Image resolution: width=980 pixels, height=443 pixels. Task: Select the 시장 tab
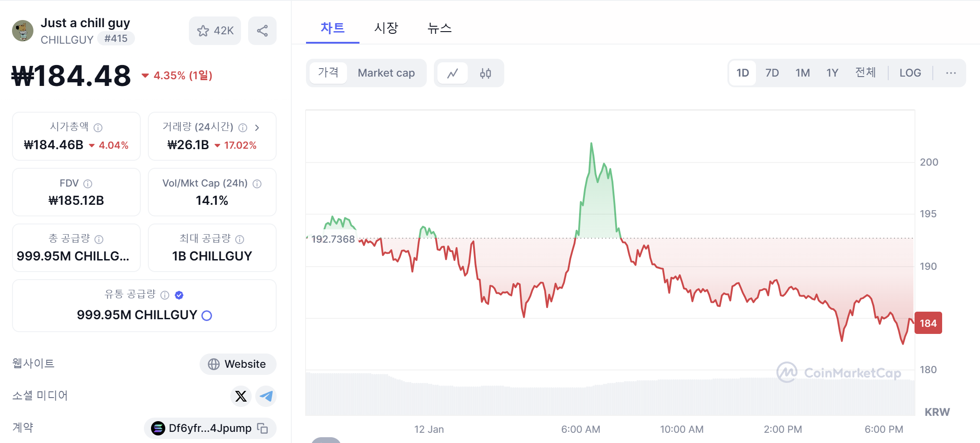pos(386,28)
